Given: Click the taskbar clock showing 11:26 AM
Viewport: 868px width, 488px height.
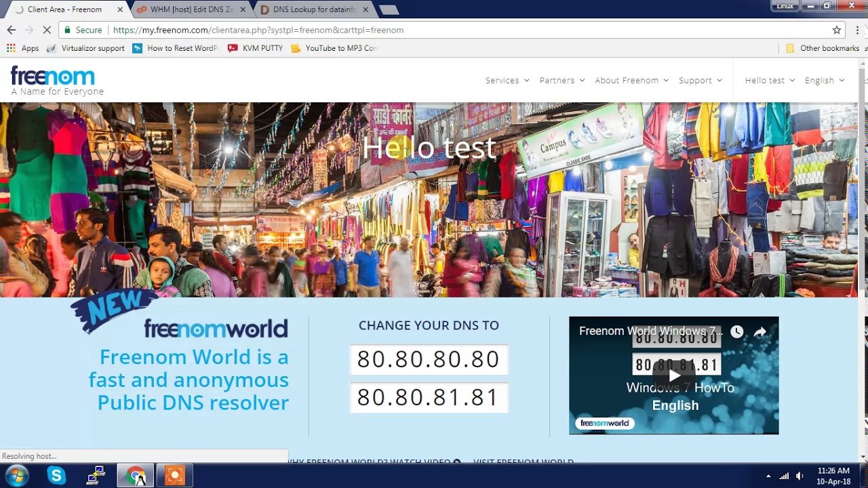Looking at the screenshot, I should click(834, 476).
